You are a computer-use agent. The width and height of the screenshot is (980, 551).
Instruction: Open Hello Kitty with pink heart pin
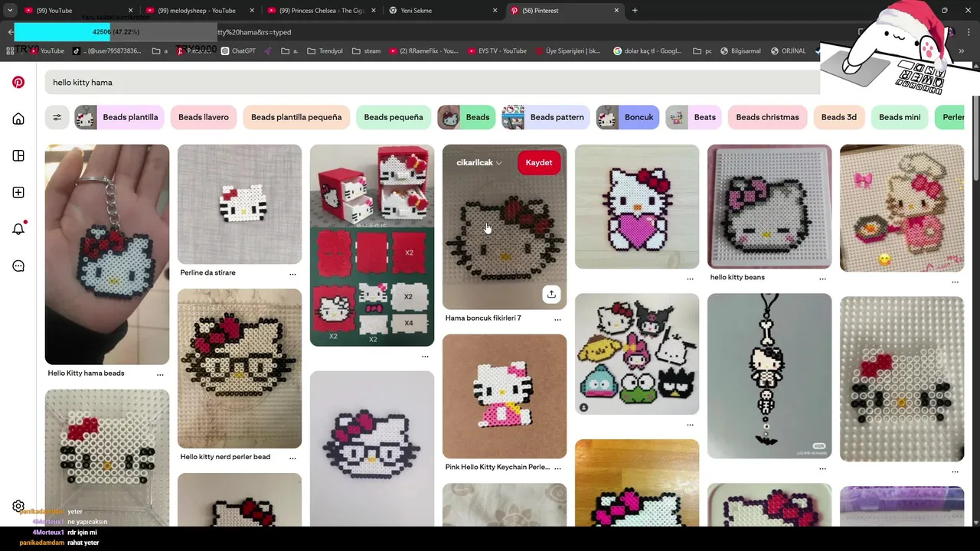(637, 207)
